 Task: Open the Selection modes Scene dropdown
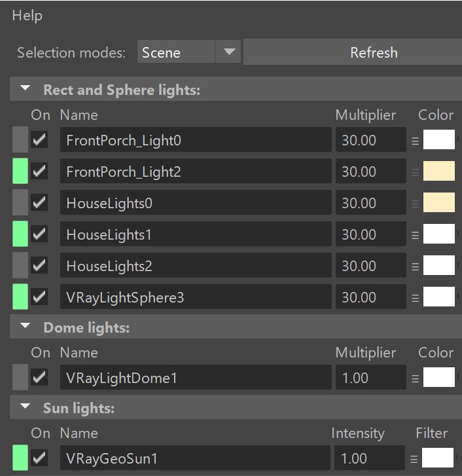pos(189,52)
